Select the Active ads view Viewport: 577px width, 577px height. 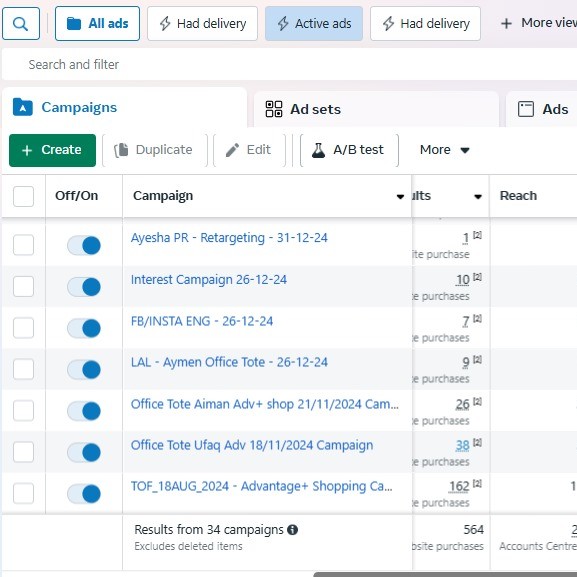point(314,24)
